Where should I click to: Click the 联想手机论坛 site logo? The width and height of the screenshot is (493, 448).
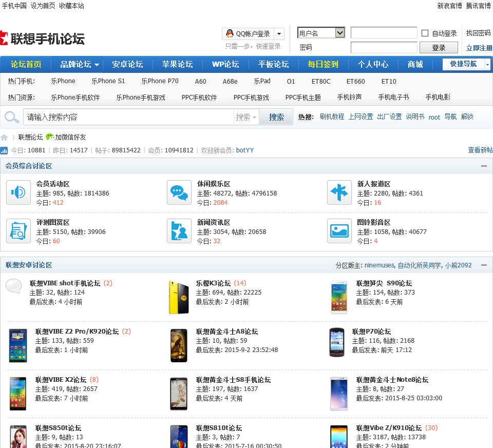43,38
